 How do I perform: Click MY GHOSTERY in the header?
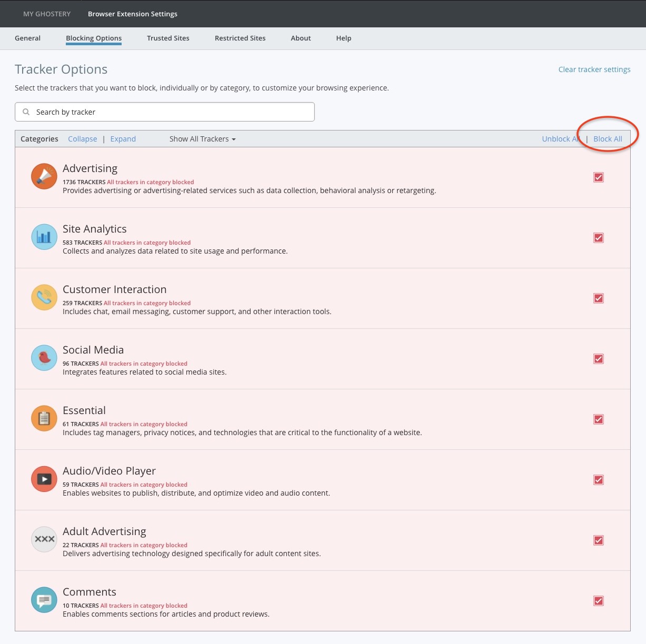click(47, 14)
